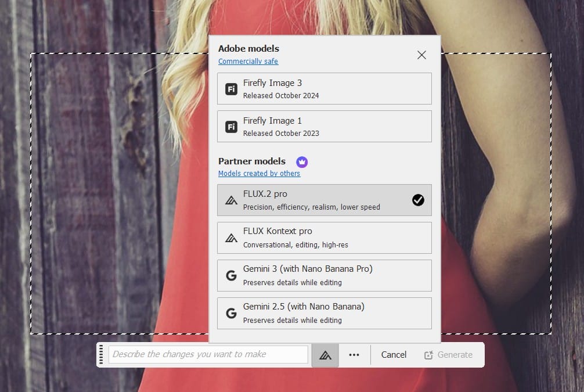Click the task bar drag handle
The image size is (584, 392).
pyautogui.click(x=101, y=355)
